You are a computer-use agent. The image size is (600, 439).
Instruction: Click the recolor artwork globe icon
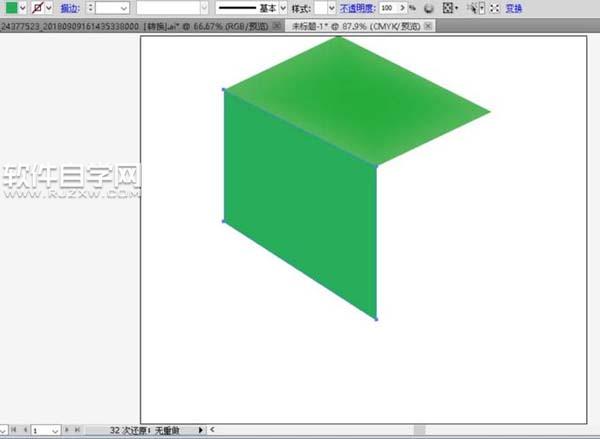428,7
